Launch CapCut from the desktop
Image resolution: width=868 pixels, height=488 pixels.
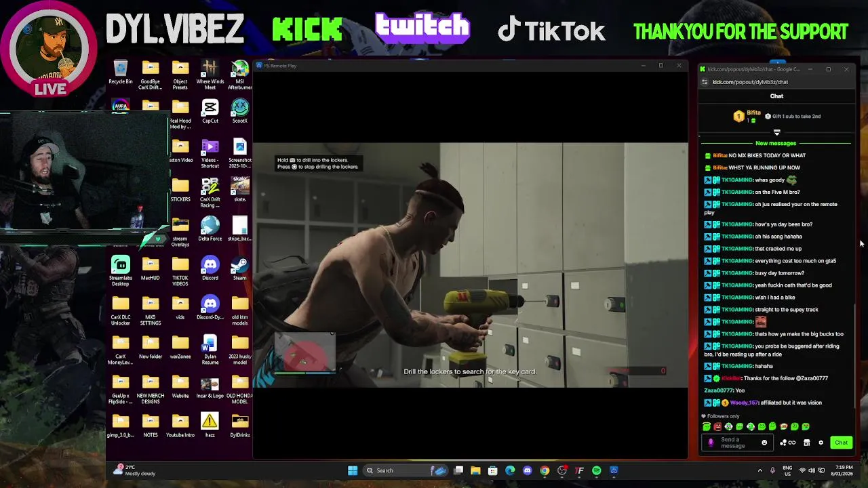pos(210,112)
